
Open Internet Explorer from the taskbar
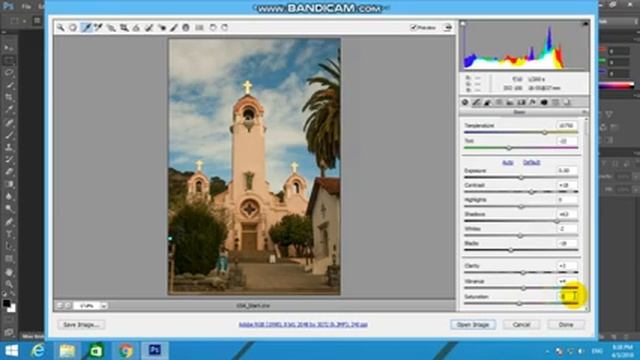point(38,351)
